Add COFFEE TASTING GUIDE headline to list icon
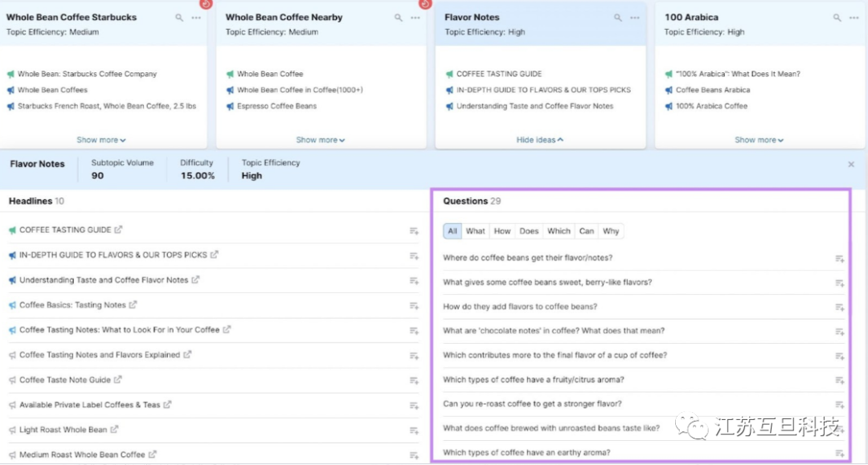The width and height of the screenshot is (868, 465). coord(414,231)
